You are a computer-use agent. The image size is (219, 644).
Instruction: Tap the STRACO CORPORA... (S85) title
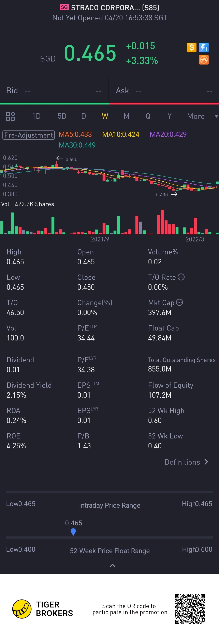pos(115,8)
